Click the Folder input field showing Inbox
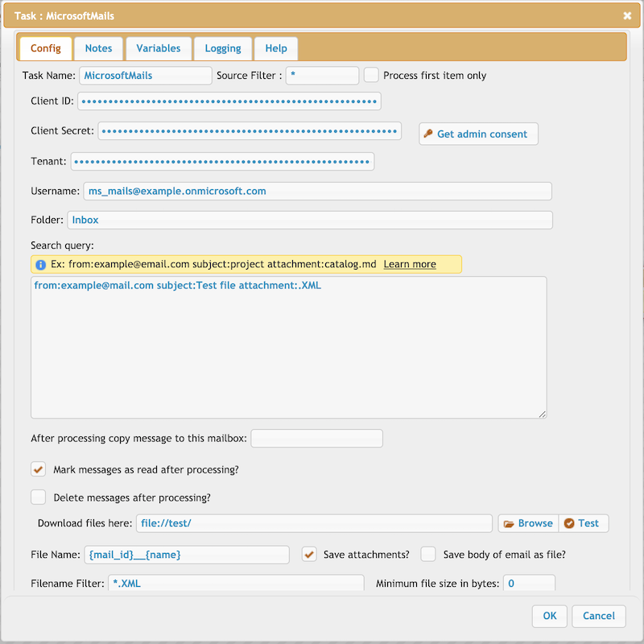The image size is (644, 644). (x=310, y=220)
